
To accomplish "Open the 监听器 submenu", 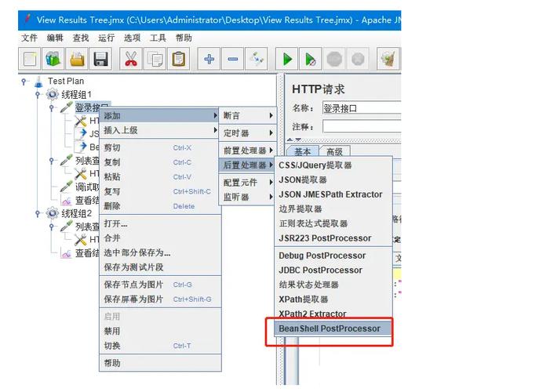I will coord(248,197).
